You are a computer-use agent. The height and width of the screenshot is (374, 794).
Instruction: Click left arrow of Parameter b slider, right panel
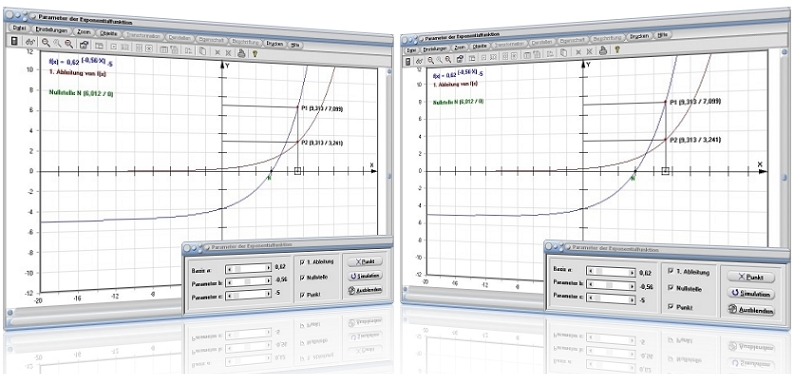tap(590, 284)
